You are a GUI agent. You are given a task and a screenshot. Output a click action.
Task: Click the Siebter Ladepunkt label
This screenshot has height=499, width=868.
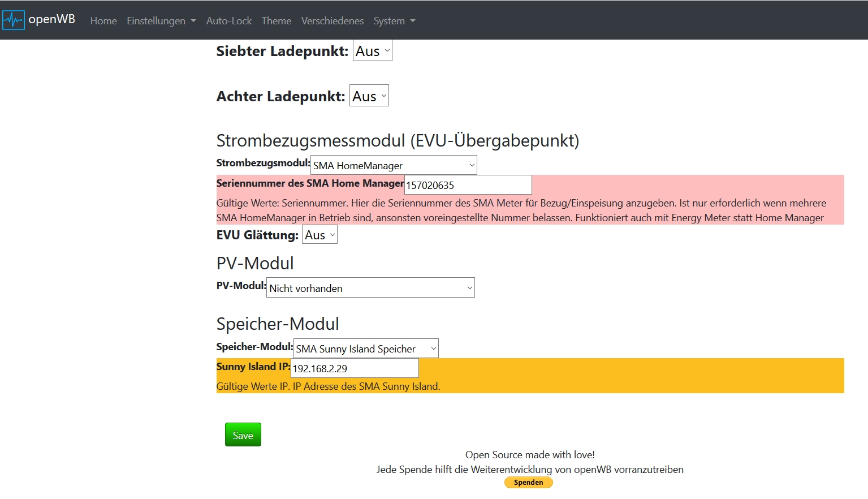(x=282, y=51)
